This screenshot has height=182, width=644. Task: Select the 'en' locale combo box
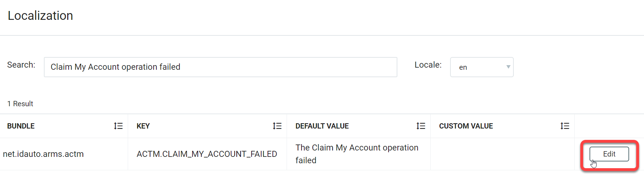pyautogui.click(x=482, y=67)
